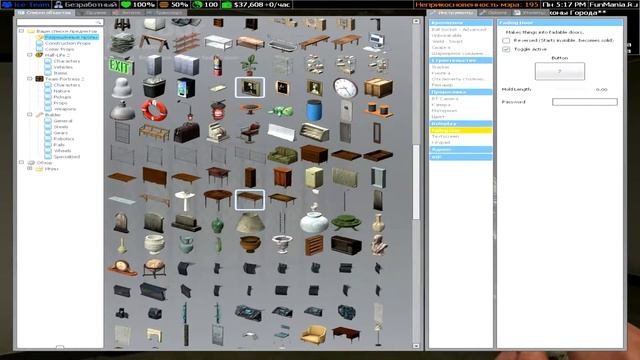Viewport: 640px width, 360px height.
Task: Spawn the wooden sawhorse prop
Action: (x=154, y=42)
